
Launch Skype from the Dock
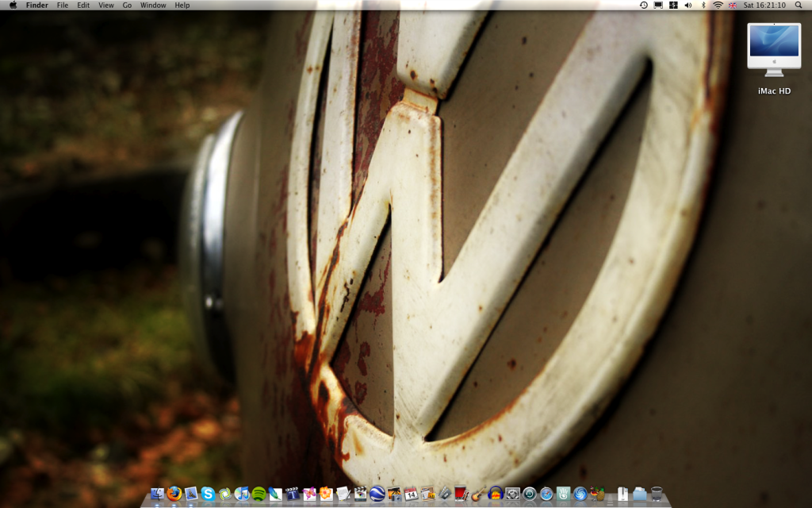coord(209,494)
